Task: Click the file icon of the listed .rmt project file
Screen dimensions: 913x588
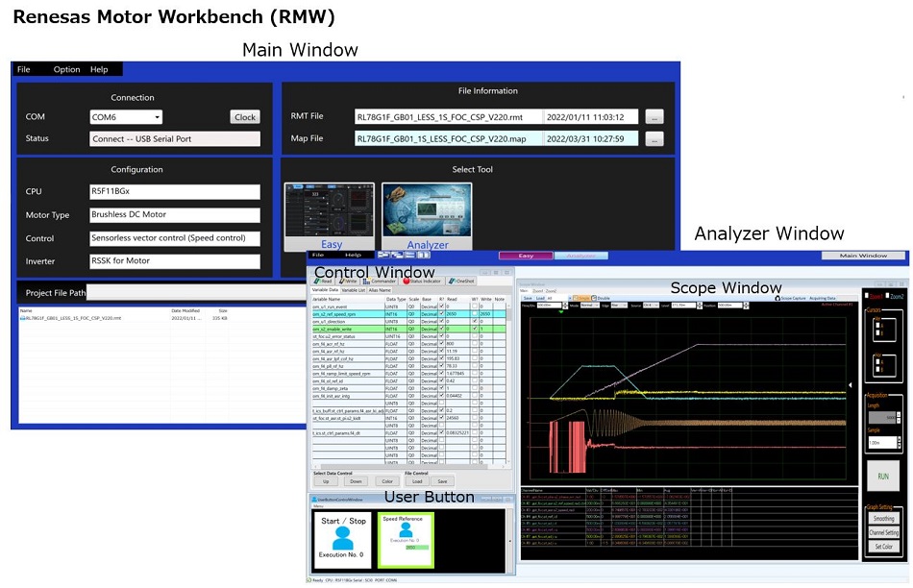Action: (22, 318)
